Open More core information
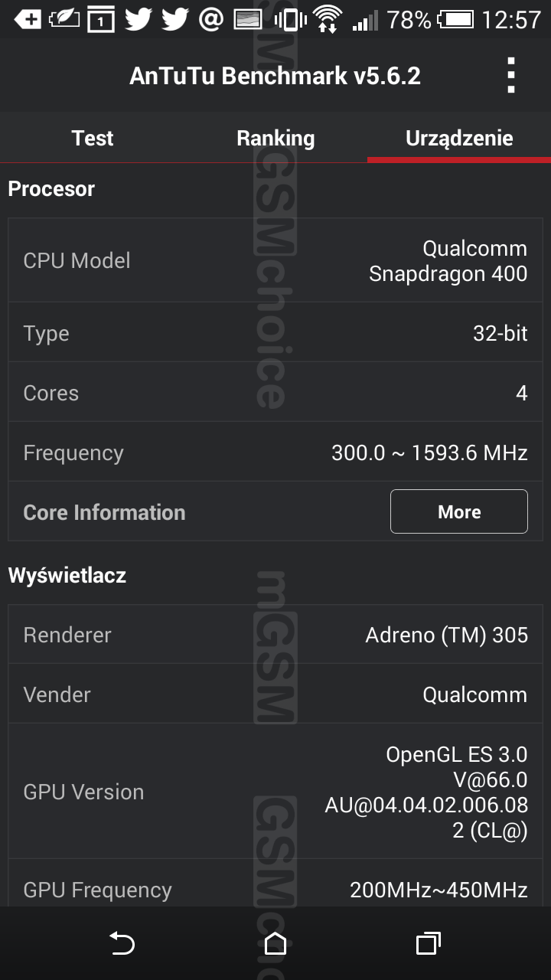The image size is (551, 980). coord(459,511)
